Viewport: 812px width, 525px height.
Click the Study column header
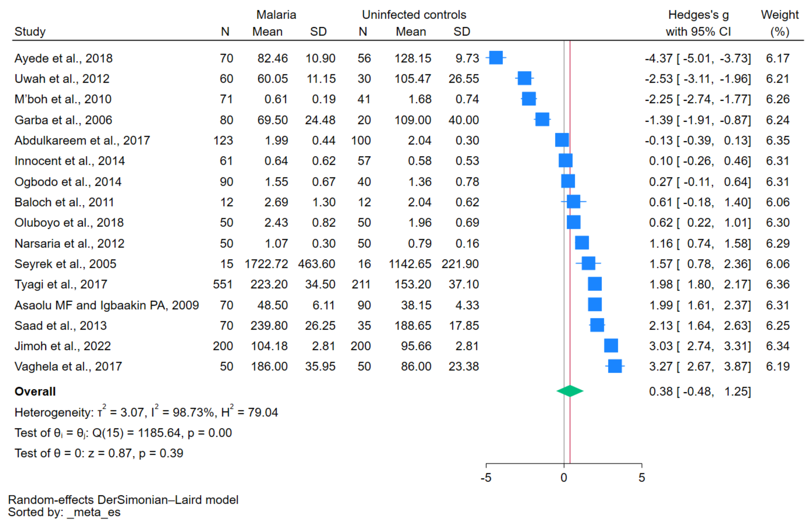pos(30,31)
